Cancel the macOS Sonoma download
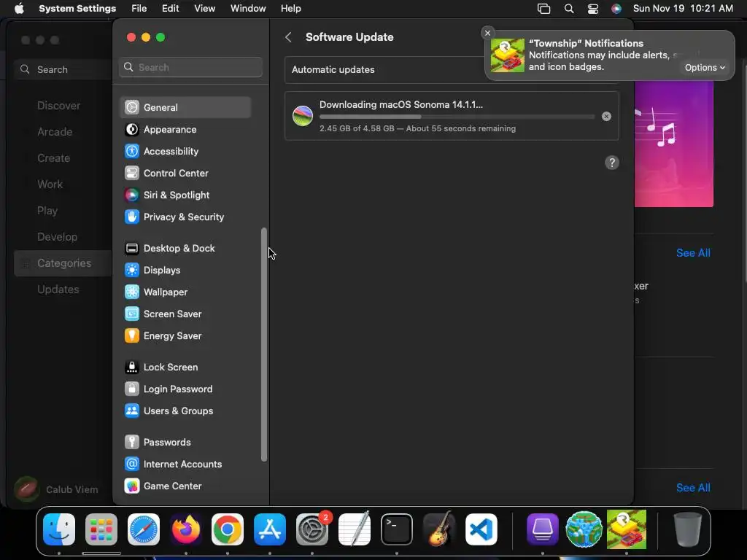Screen dimensions: 747x560 (x=606, y=117)
